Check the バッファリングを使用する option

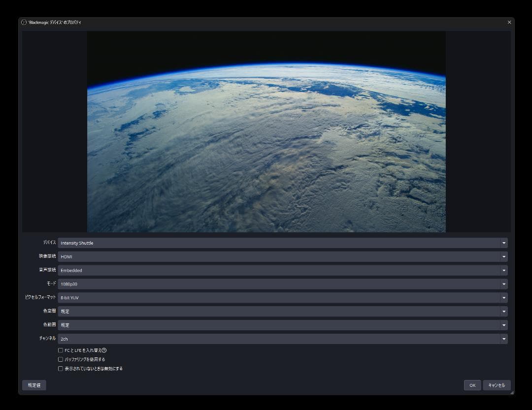click(61, 359)
